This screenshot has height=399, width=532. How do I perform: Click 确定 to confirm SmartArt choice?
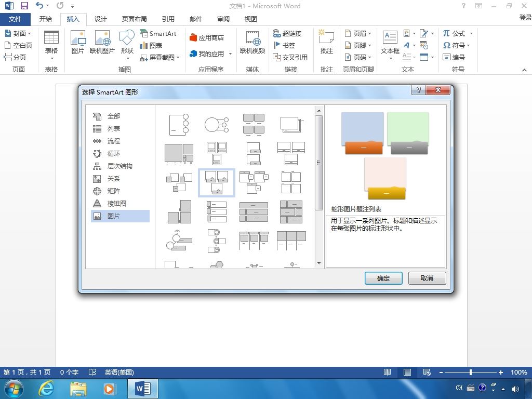click(x=383, y=278)
